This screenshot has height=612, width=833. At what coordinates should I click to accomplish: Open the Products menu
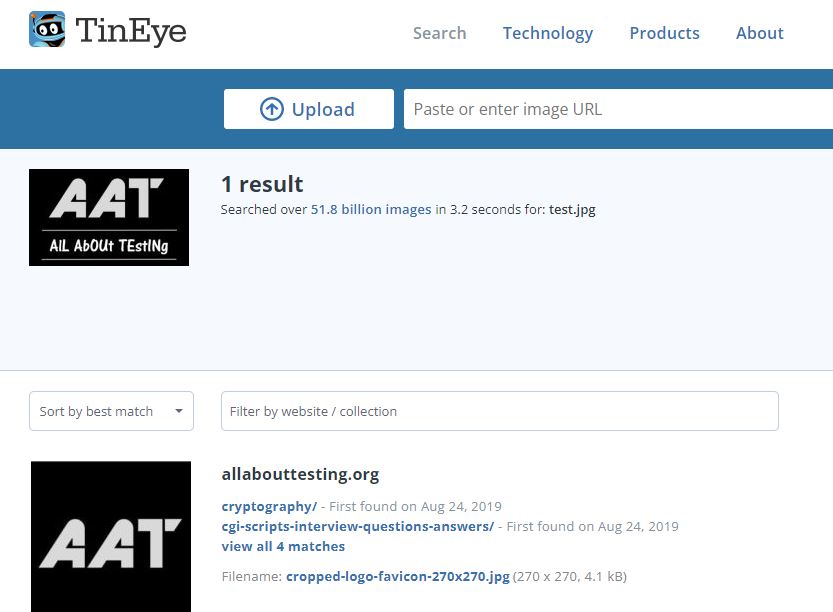coord(664,33)
